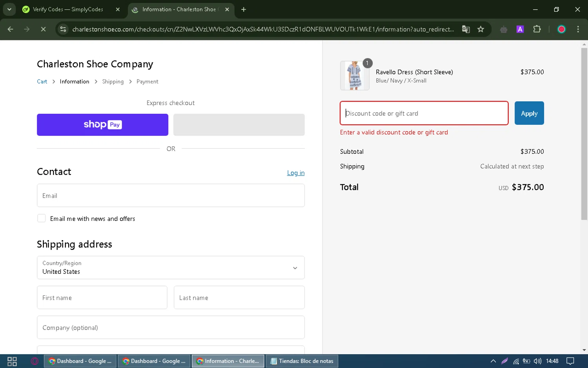Switch to second Dashboard - Google taskbar window

[154, 361]
